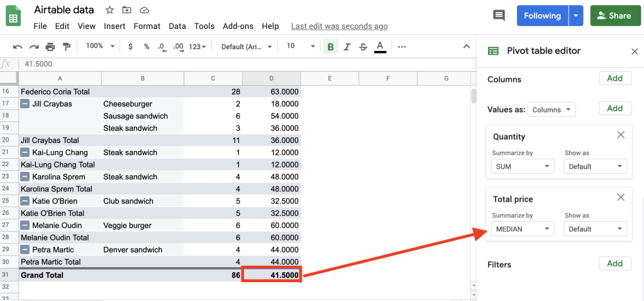Viewport: 644px width, 301px height.
Task: Open the 123 number format dropdown
Action: 197,47
